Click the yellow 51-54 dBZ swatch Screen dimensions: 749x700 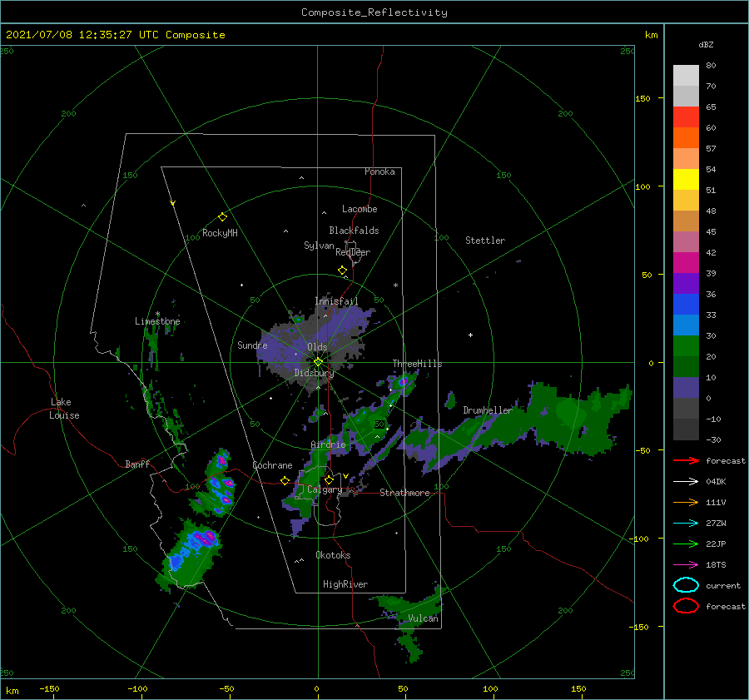pyautogui.click(x=686, y=179)
